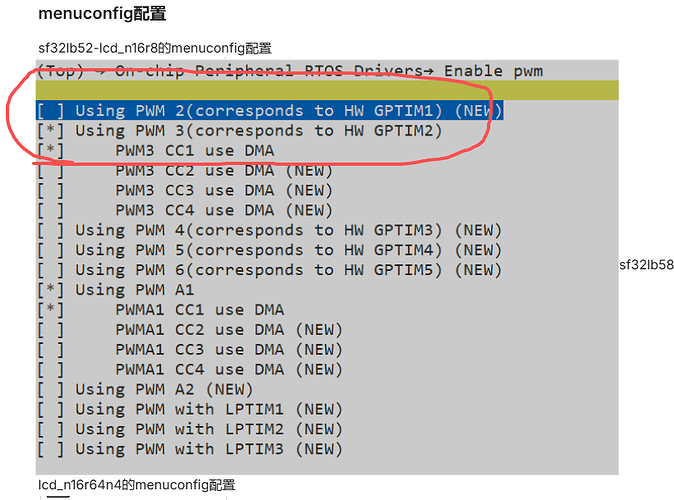Check Using PWM 5 GPTIM4 box
Image resolution: width=674 pixels, height=500 pixels.
coord(51,251)
